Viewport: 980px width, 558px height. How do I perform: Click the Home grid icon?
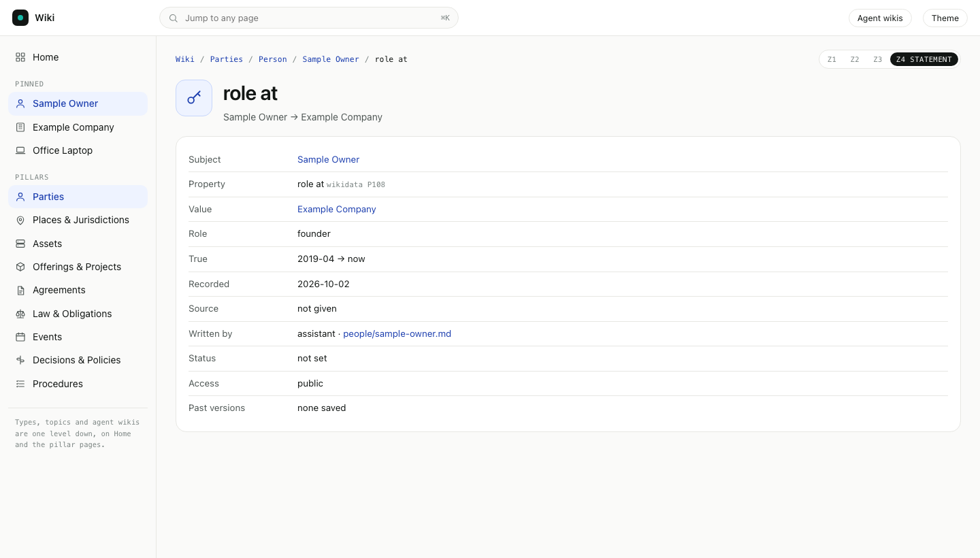coord(20,57)
